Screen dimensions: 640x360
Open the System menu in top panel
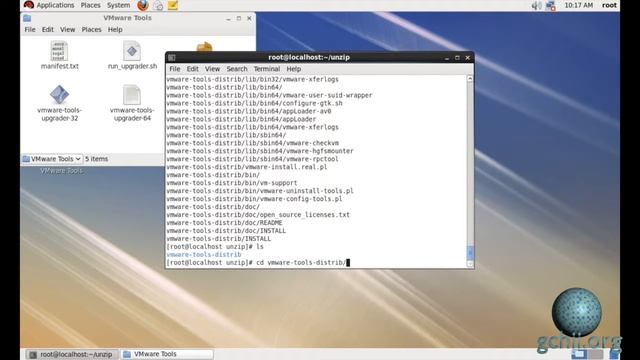point(118,5)
